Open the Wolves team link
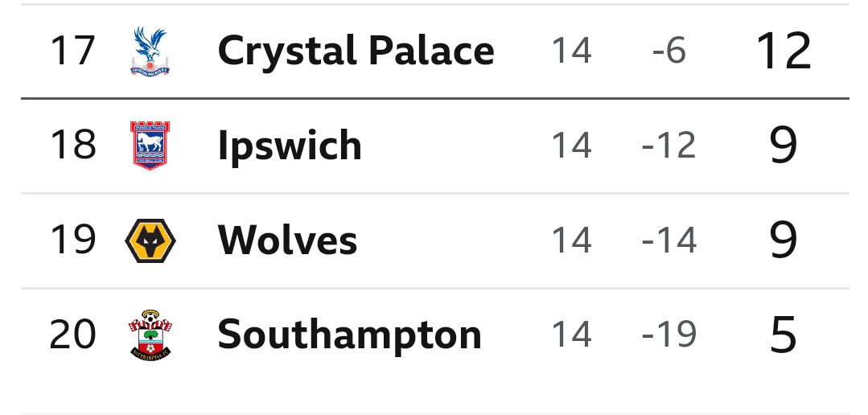Viewport: 868px width, 415px height. (x=287, y=240)
